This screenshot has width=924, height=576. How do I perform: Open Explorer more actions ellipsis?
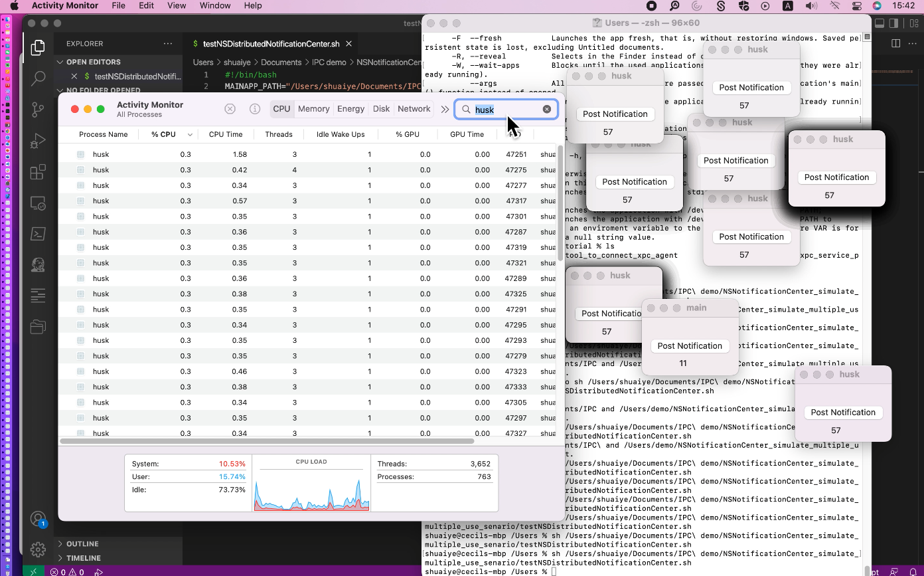tap(168, 44)
